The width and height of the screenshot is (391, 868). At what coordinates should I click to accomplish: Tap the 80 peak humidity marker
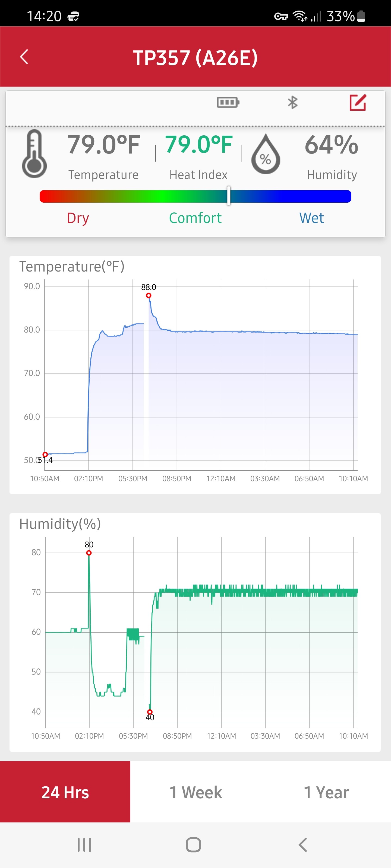click(89, 553)
